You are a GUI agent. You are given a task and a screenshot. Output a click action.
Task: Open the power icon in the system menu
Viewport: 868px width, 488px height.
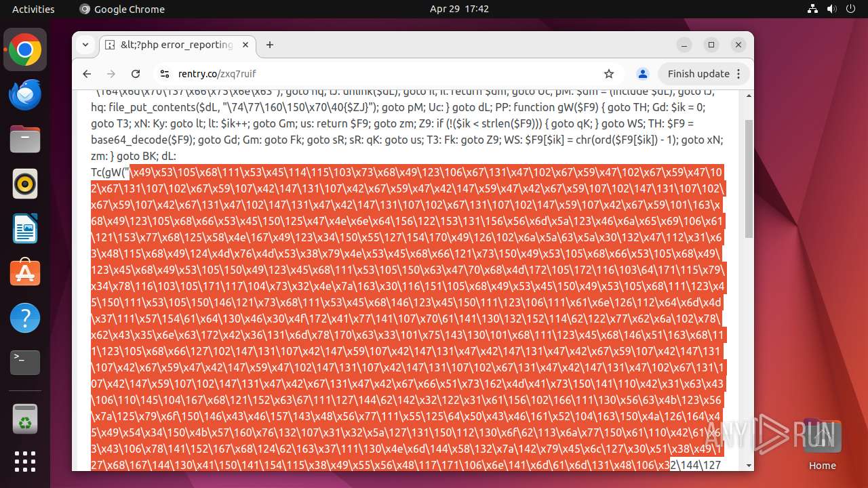pos(850,9)
